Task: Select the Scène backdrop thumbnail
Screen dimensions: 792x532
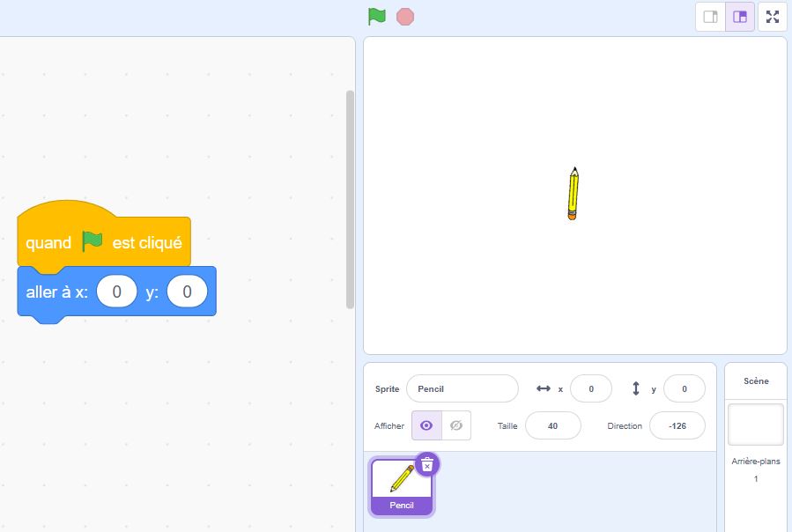Action: pos(755,425)
